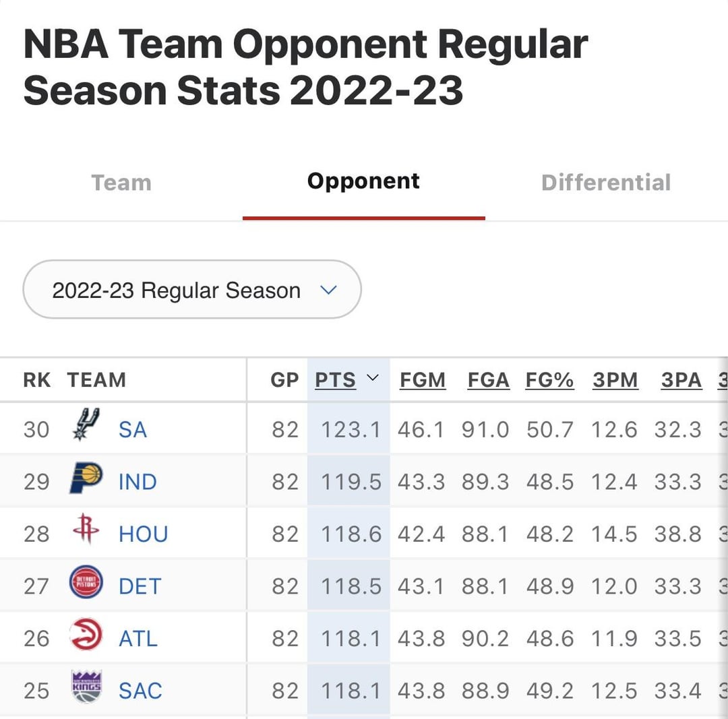Sort table by FGA column
Viewport: 728px width, 719px height.
coord(488,380)
